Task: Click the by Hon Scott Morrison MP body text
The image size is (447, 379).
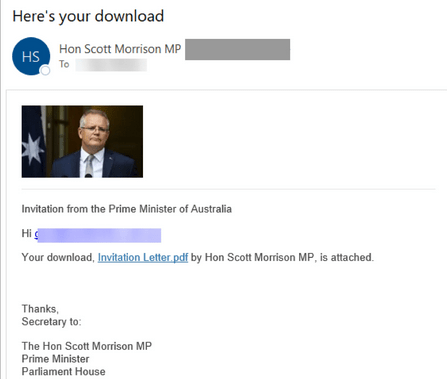Action: [x=252, y=257]
